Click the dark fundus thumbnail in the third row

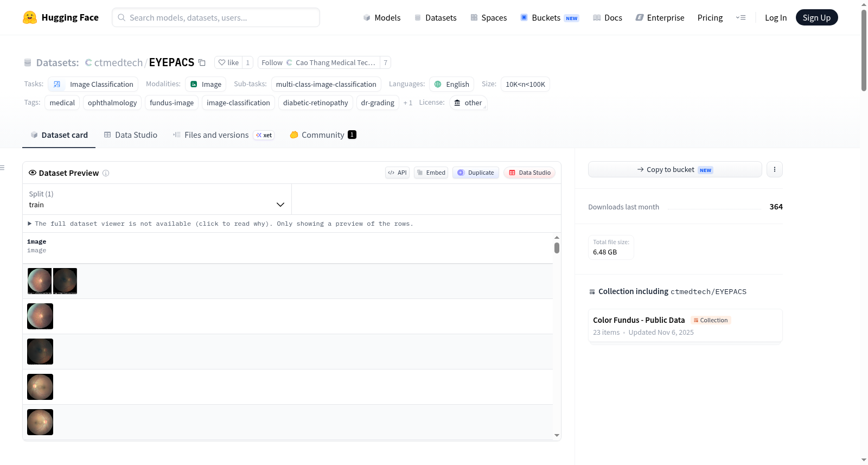pyautogui.click(x=40, y=352)
